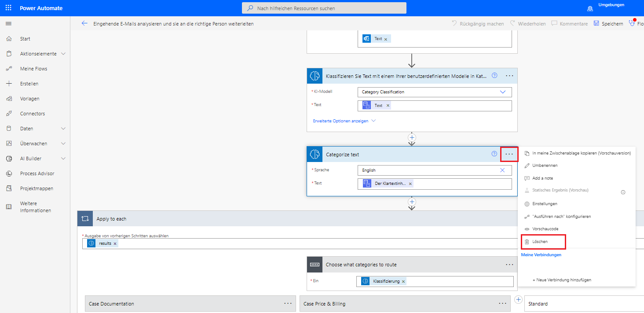644x313 pixels.
Task: Click the Meine Verbindungen heading link
Action: click(541, 255)
